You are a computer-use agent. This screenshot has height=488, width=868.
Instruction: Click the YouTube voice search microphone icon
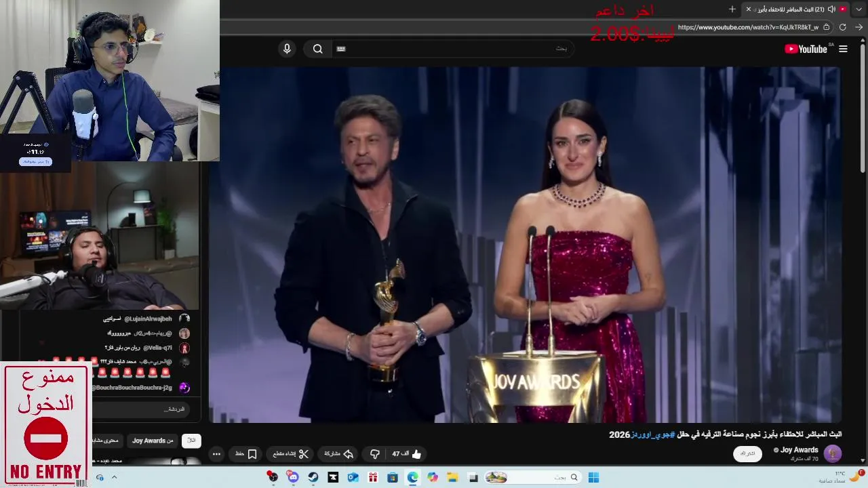(287, 49)
